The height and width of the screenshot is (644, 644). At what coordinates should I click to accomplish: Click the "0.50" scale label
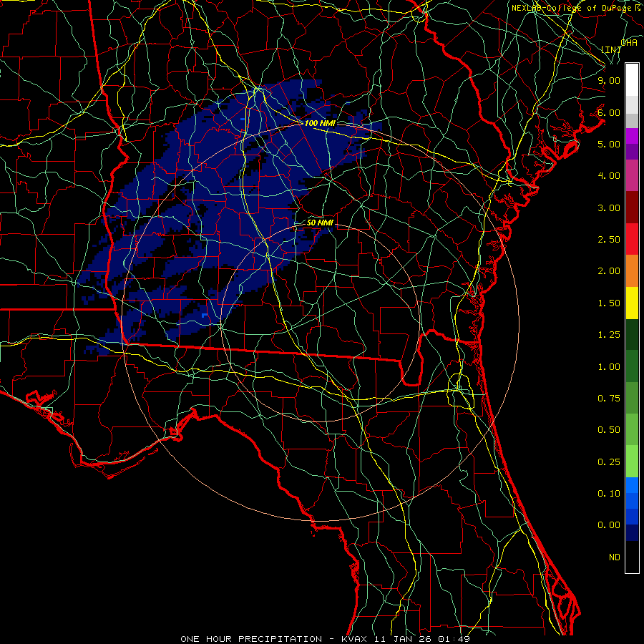point(609,430)
